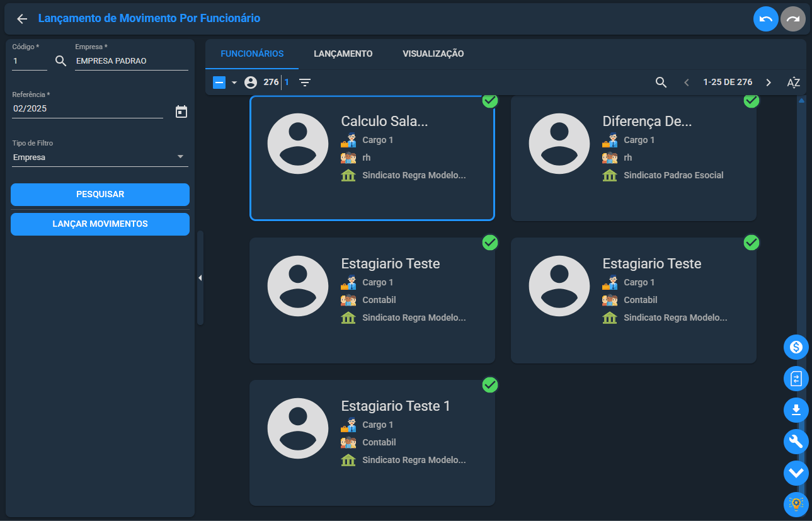Click Cargo 1 icon on Calculo Sala... card

(348, 140)
